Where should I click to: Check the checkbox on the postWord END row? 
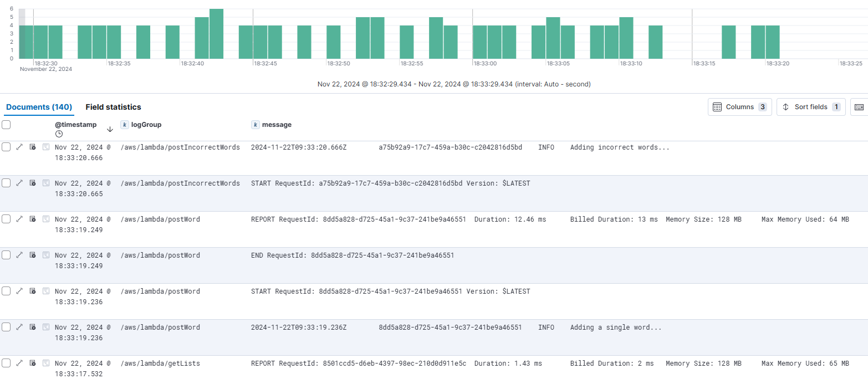pyautogui.click(x=6, y=255)
